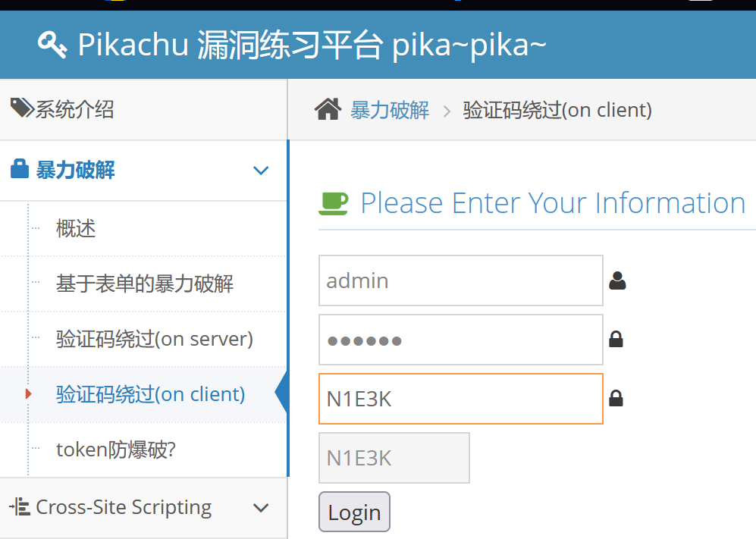The width and height of the screenshot is (756, 539).
Task: Click the tag icon beside 系统介绍
Action: pyautogui.click(x=22, y=108)
